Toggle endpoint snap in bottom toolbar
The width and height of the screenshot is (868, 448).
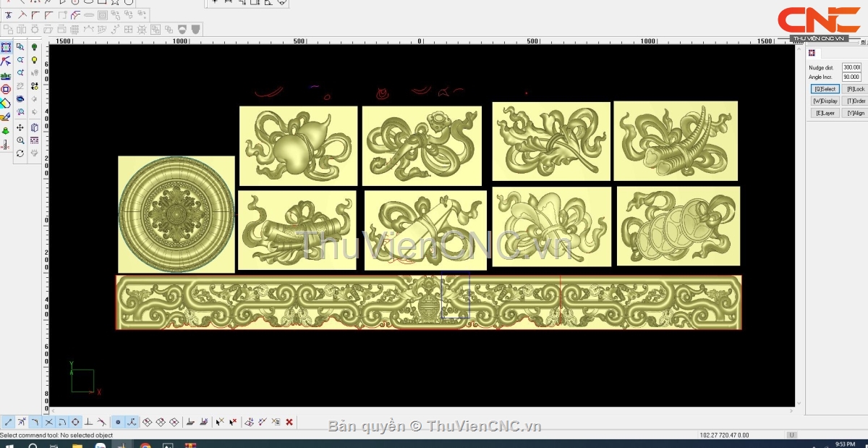[8, 422]
